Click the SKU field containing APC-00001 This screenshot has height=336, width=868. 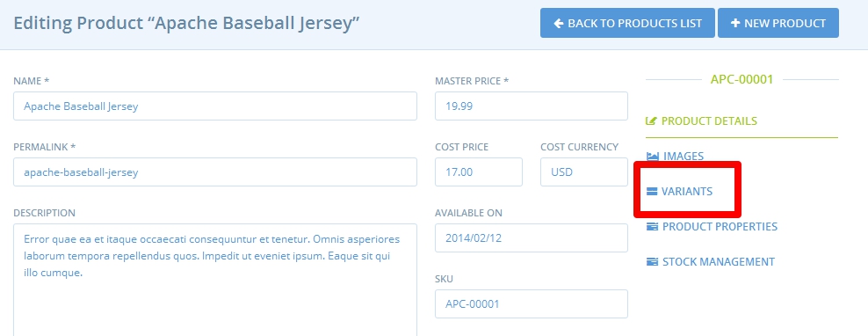532,303
